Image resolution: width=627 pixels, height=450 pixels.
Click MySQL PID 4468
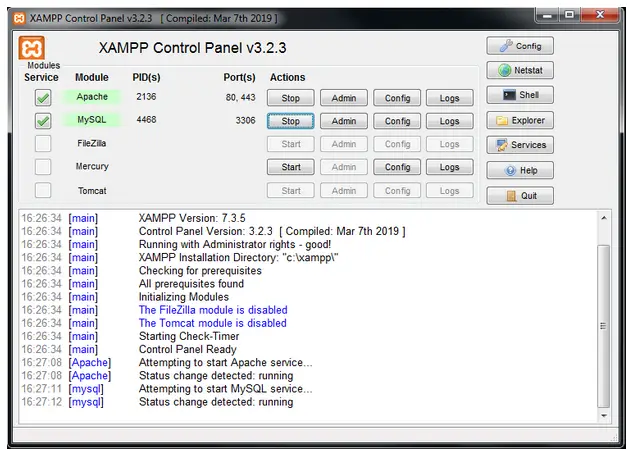146,120
